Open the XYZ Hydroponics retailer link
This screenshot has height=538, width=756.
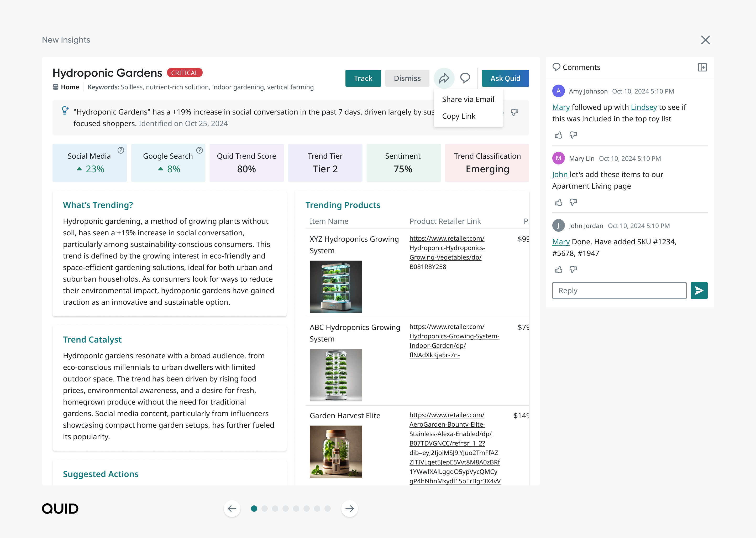click(447, 252)
